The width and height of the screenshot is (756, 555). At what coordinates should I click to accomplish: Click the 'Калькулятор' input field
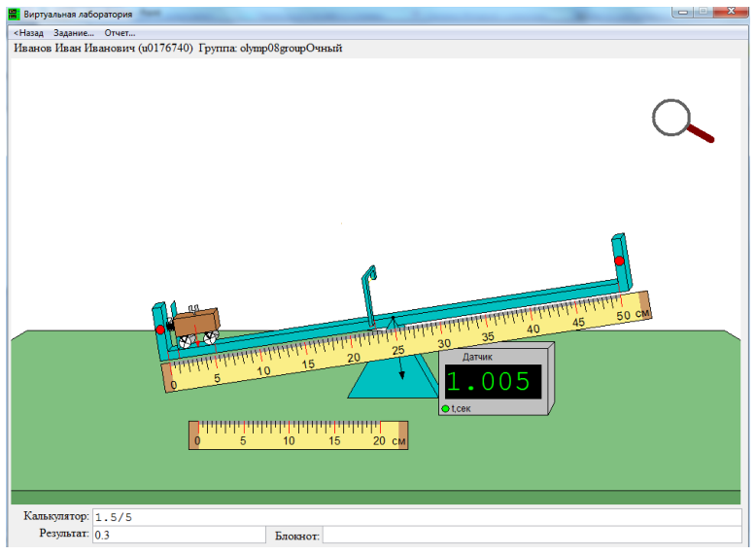[x=417, y=517]
